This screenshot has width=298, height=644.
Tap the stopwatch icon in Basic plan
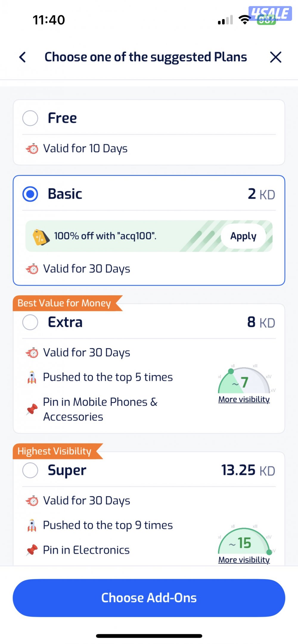click(x=32, y=269)
